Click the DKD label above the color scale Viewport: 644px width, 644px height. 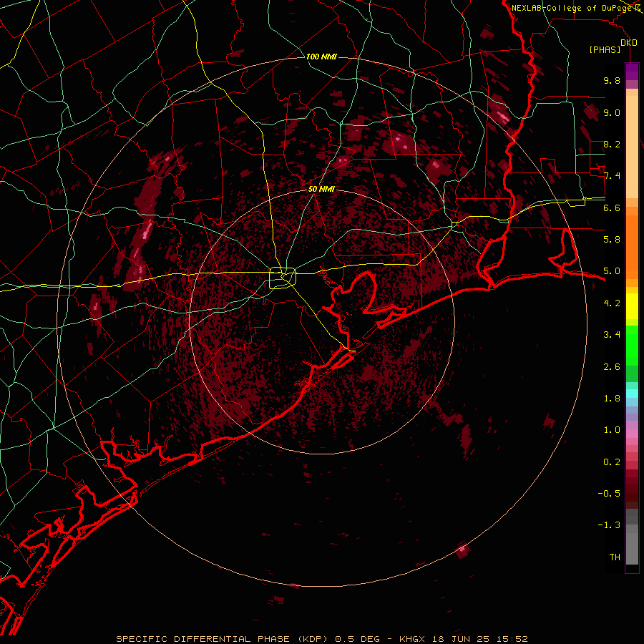[x=628, y=43]
